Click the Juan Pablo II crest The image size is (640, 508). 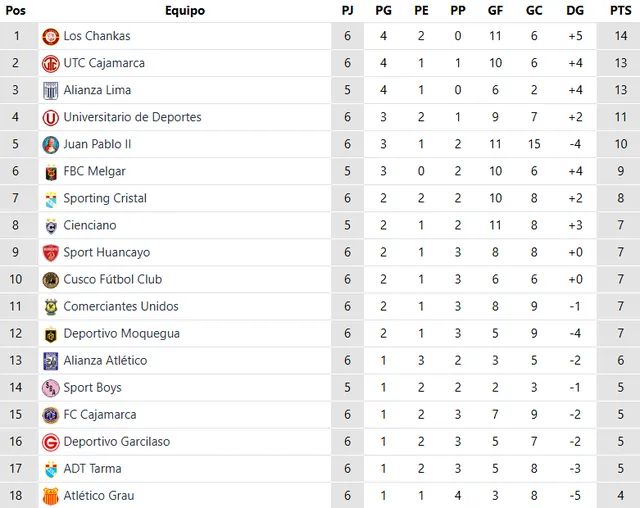coord(50,144)
